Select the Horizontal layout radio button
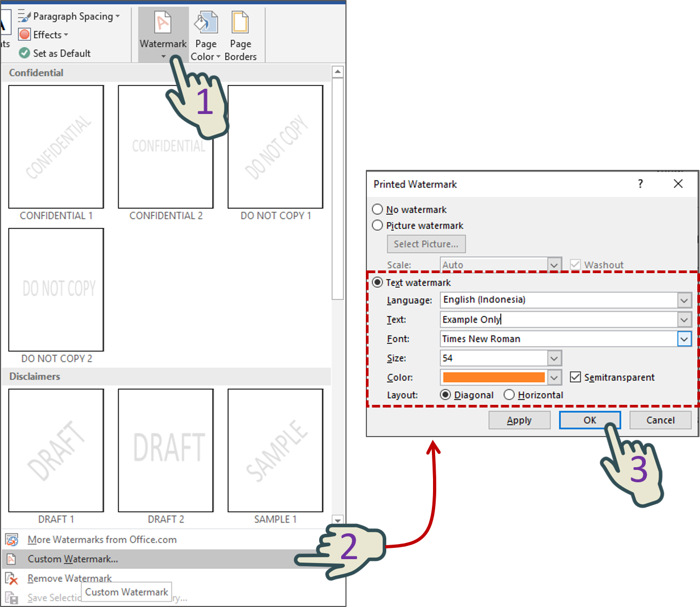 [x=509, y=394]
